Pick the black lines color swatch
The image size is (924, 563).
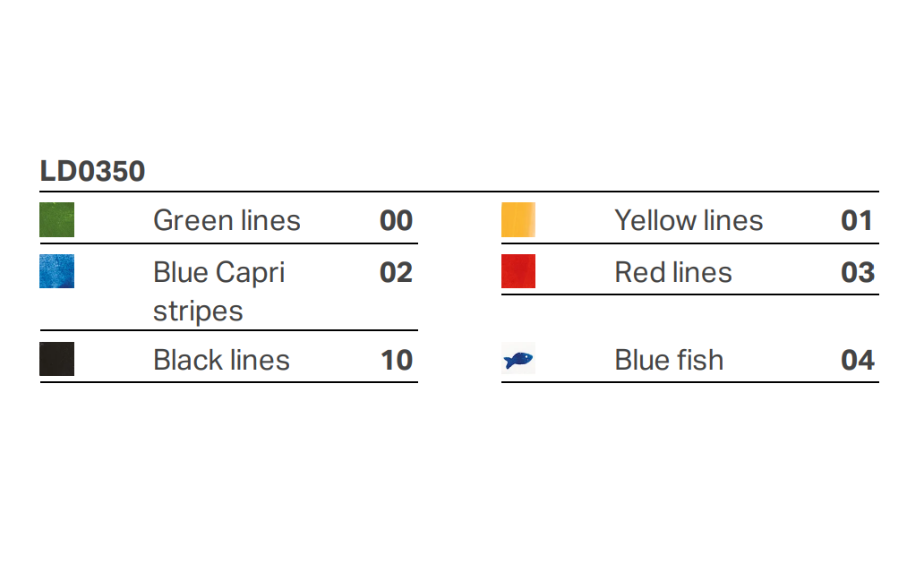(57, 359)
